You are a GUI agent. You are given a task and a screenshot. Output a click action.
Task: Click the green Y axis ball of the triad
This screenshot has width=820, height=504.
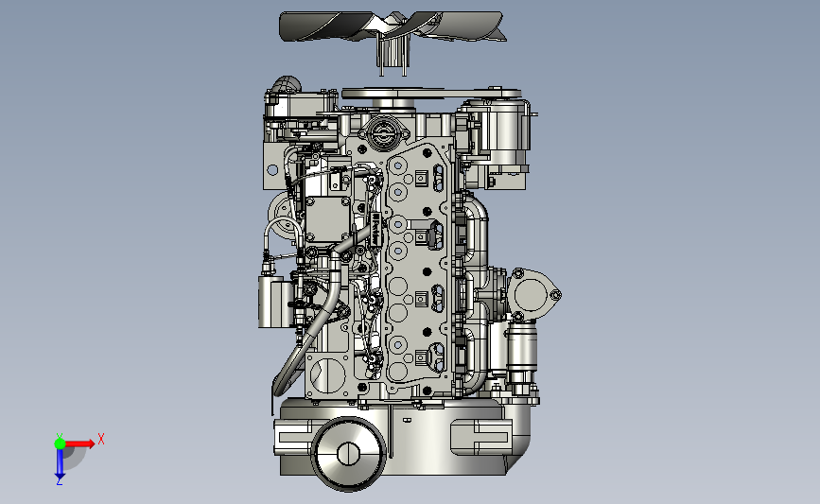pyautogui.click(x=60, y=443)
